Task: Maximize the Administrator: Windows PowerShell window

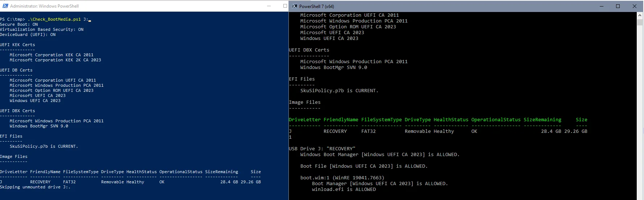Action: tap(285, 6)
